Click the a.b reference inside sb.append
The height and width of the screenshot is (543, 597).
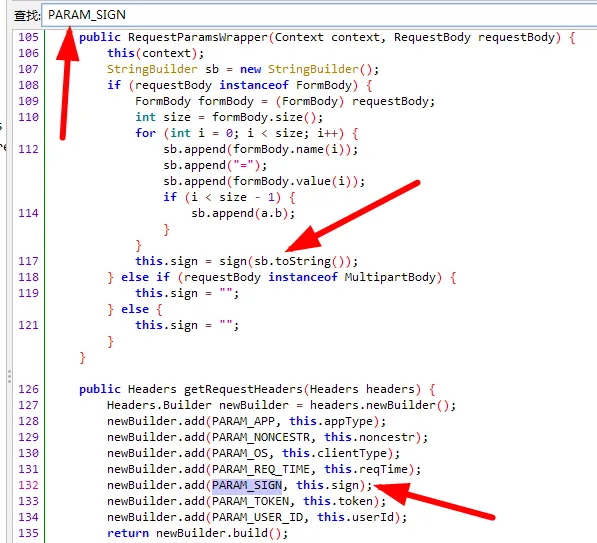coord(271,214)
